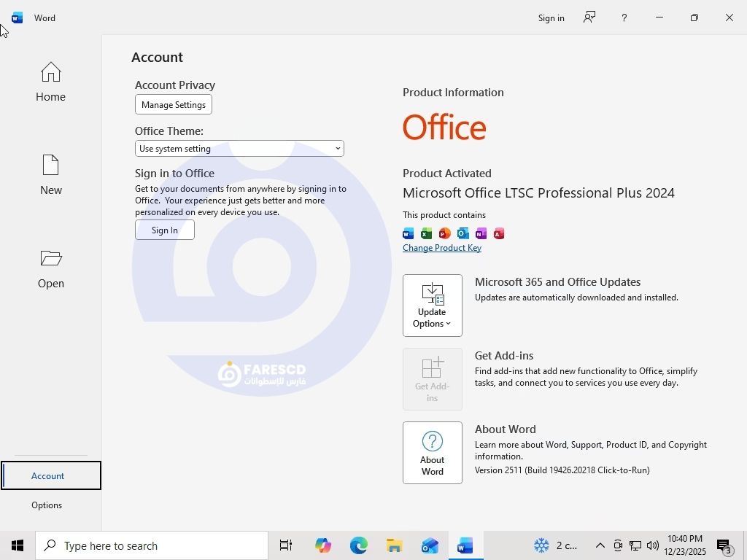Show hidden system tray icons
This screenshot has height=560, width=747.
tap(600, 545)
